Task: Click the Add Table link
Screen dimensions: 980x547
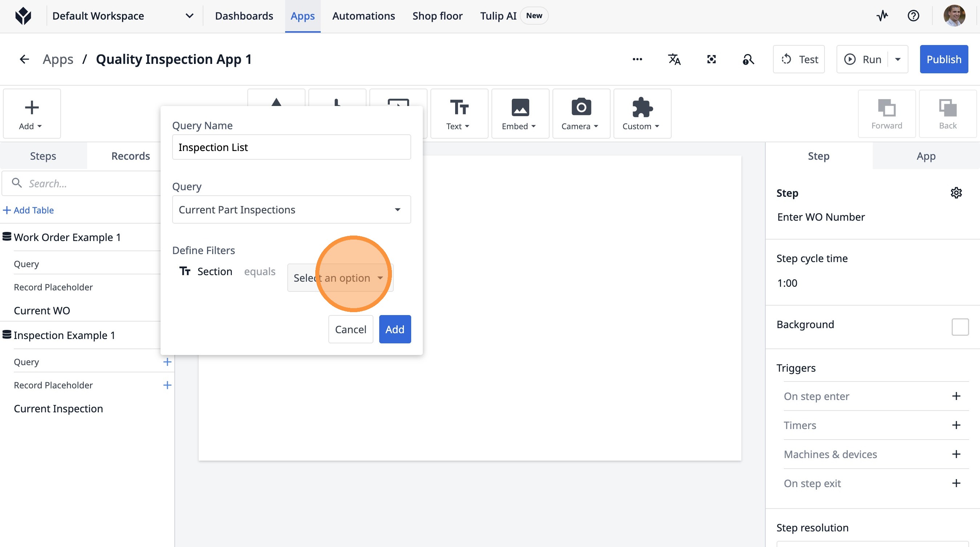Action: click(x=29, y=210)
